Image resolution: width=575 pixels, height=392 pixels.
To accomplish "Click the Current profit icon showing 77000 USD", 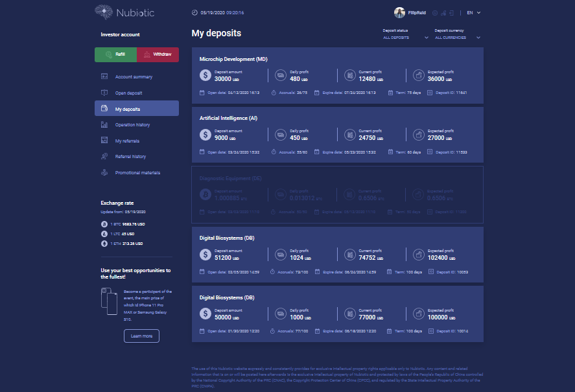I will pos(350,314).
